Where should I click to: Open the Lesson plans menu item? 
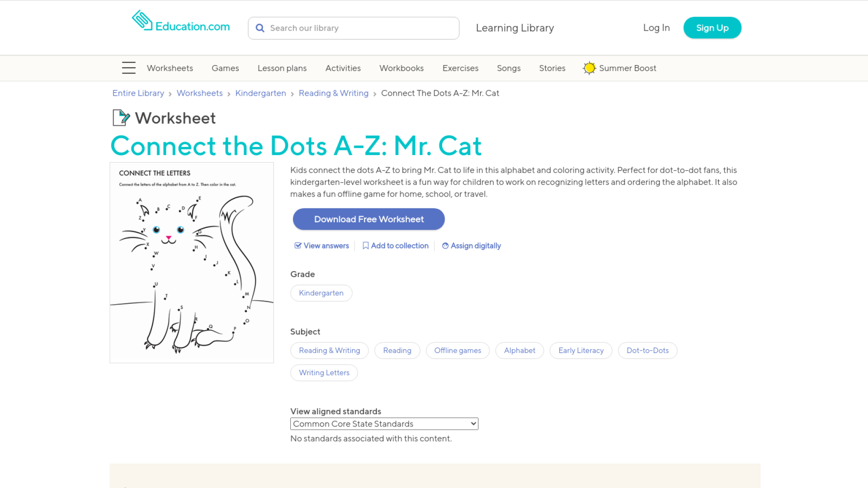pyautogui.click(x=282, y=68)
